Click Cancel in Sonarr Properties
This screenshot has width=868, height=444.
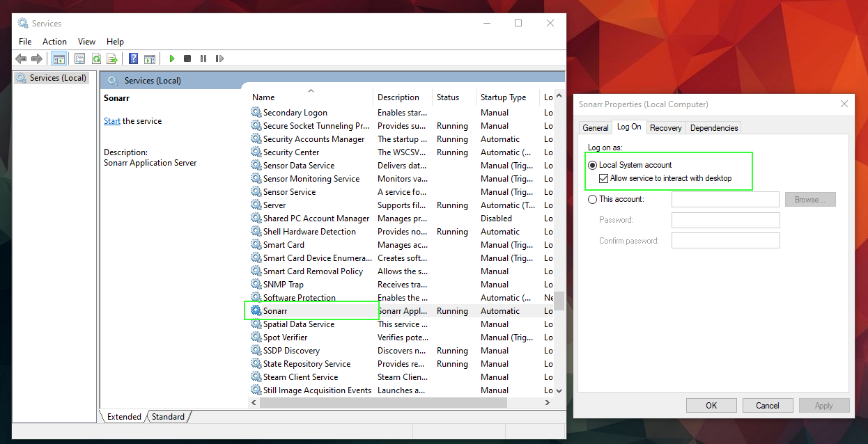tap(768, 406)
